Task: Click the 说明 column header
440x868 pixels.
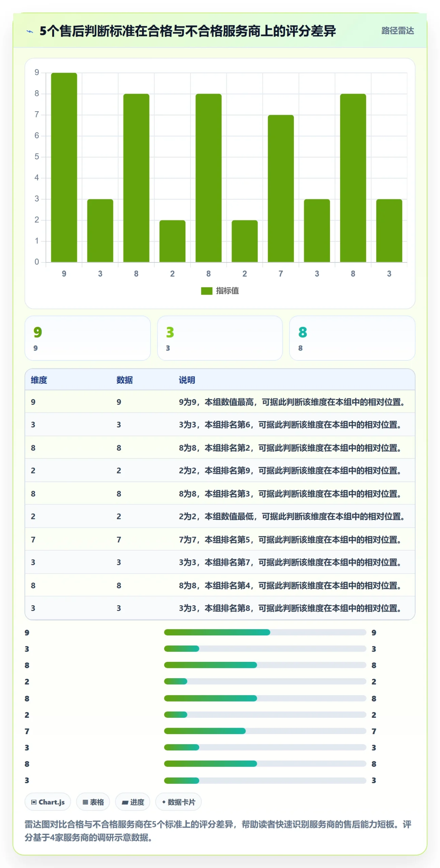Action: tap(187, 380)
